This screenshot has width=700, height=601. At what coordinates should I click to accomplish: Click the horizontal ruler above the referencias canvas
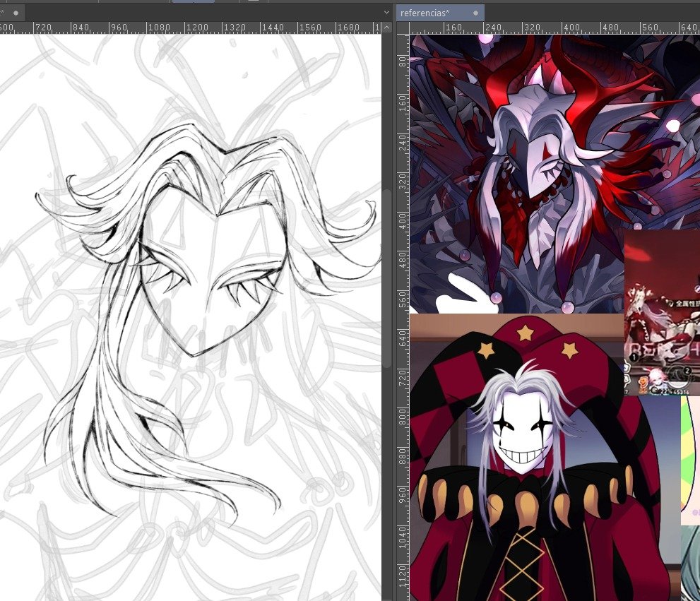pos(554,28)
